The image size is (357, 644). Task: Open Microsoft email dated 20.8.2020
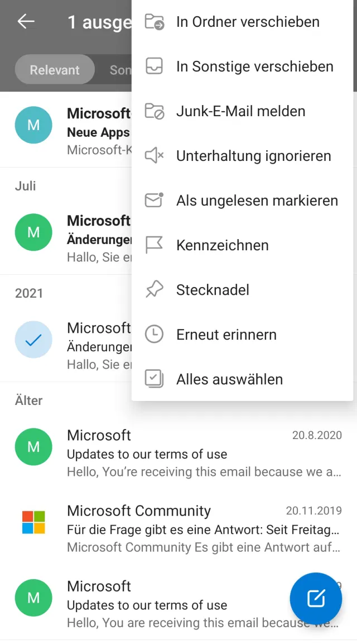click(x=204, y=453)
